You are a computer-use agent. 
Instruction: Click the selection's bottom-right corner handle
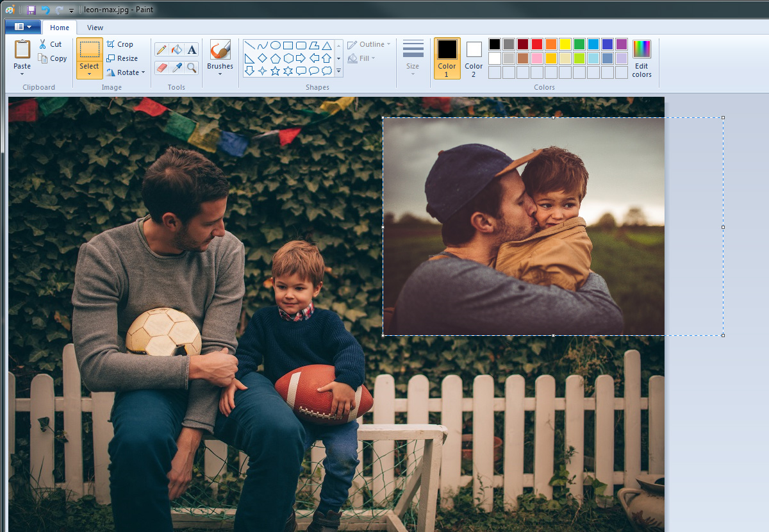[724, 335]
